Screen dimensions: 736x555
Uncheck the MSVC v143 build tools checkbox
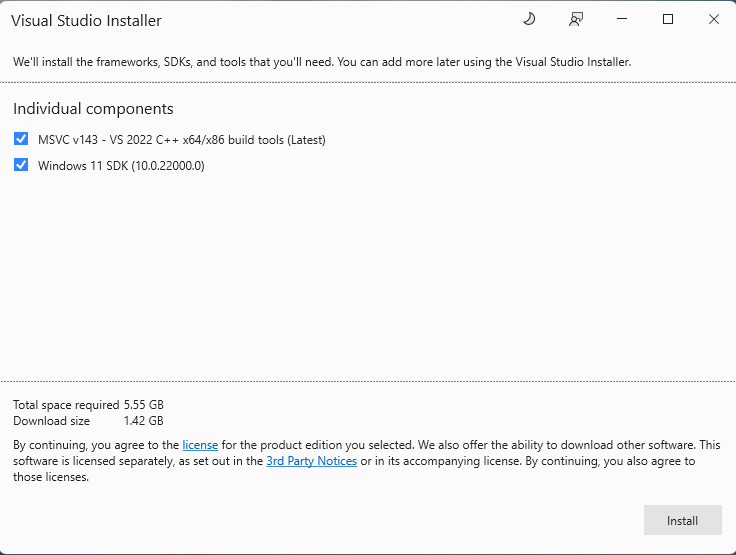(21, 139)
